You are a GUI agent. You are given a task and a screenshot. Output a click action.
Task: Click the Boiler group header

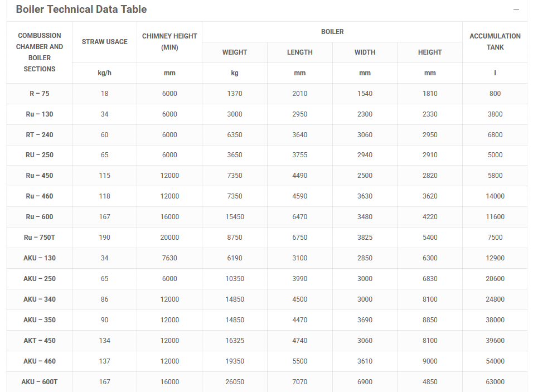pos(332,32)
